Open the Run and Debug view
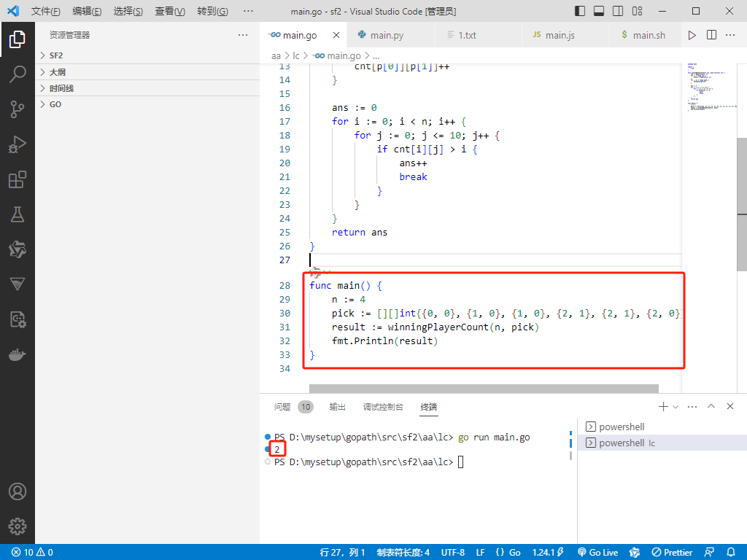747x560 pixels. [18, 144]
